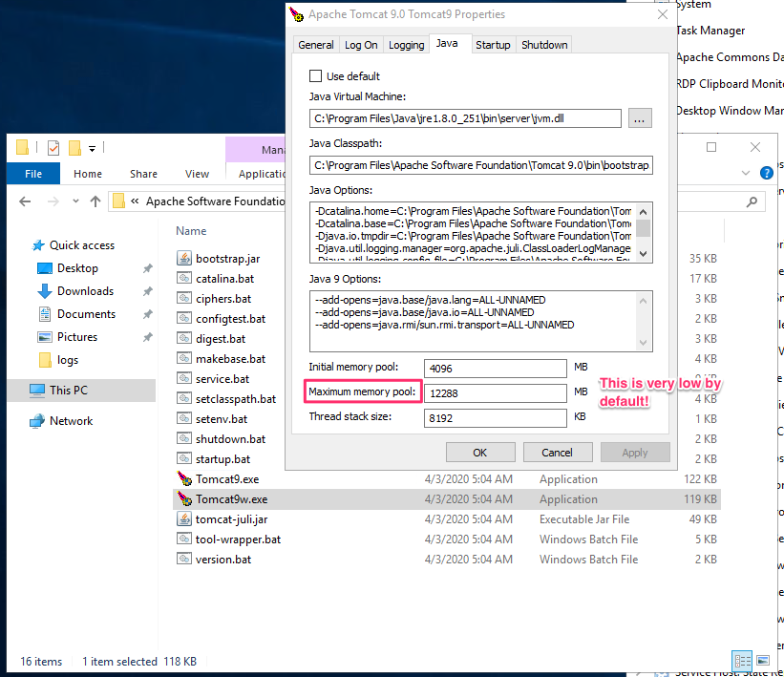Enable the Use default checkbox
The image size is (784, 677).
point(315,76)
